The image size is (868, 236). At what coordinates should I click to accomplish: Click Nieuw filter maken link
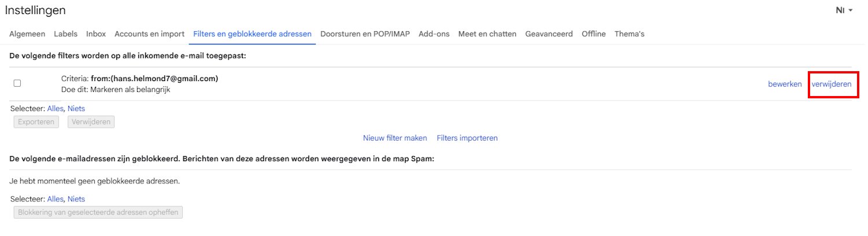coord(395,138)
